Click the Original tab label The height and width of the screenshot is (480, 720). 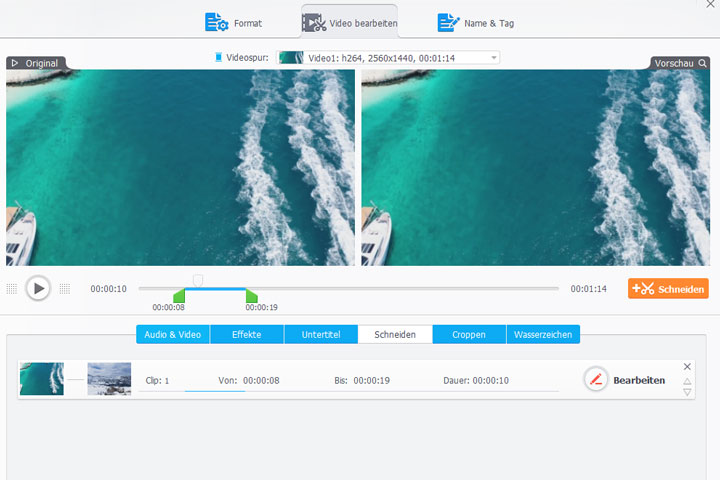click(41, 63)
